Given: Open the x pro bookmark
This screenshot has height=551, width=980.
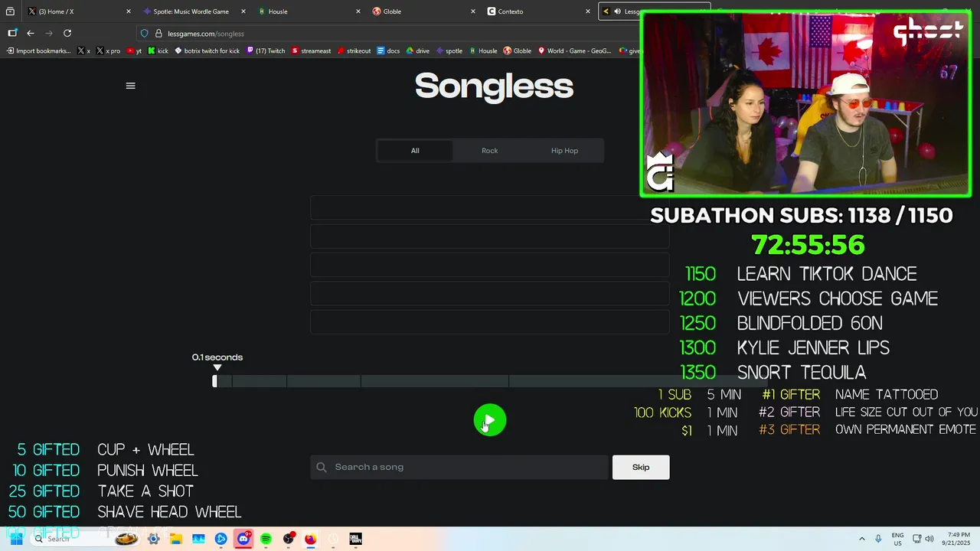Looking at the screenshot, I should 108,51.
